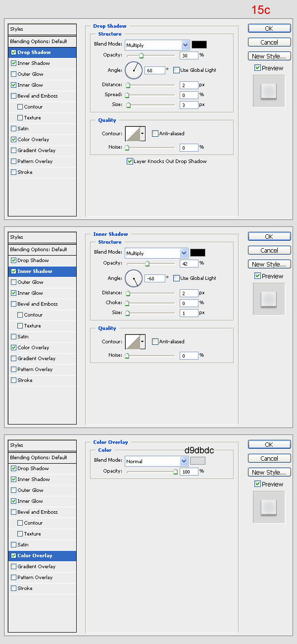Image resolution: width=297 pixels, height=644 pixels.
Task: Click the Preview thumbnail in Drop Shadow dialog
Action: (269, 91)
